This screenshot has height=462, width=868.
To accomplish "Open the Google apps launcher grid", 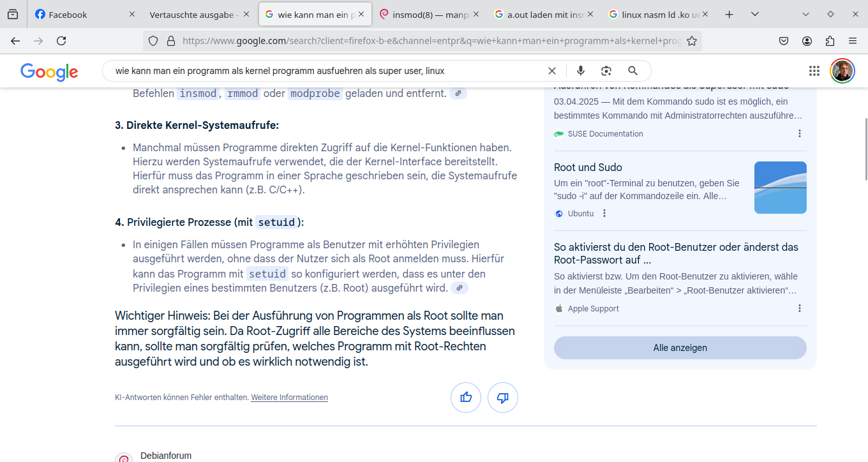I will coord(814,70).
